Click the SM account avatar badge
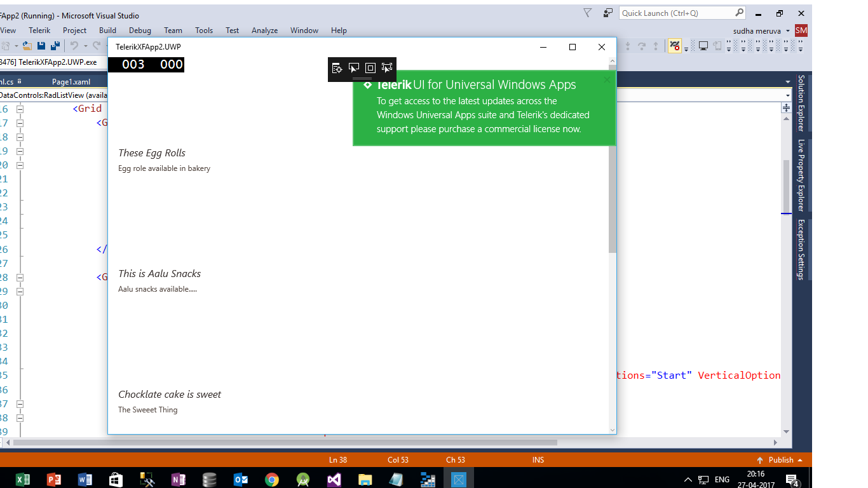Screen dimensions: 868x488 coord(801,30)
